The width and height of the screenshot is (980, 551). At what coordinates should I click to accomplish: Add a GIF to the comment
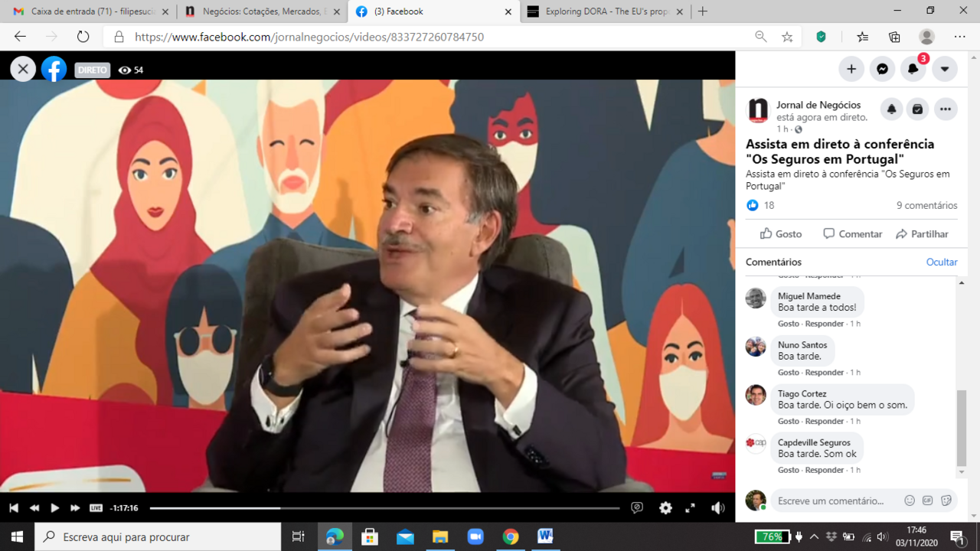[928, 500]
